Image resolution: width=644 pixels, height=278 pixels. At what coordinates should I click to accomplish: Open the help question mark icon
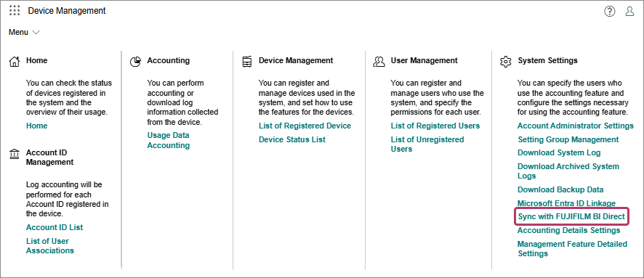[610, 12]
